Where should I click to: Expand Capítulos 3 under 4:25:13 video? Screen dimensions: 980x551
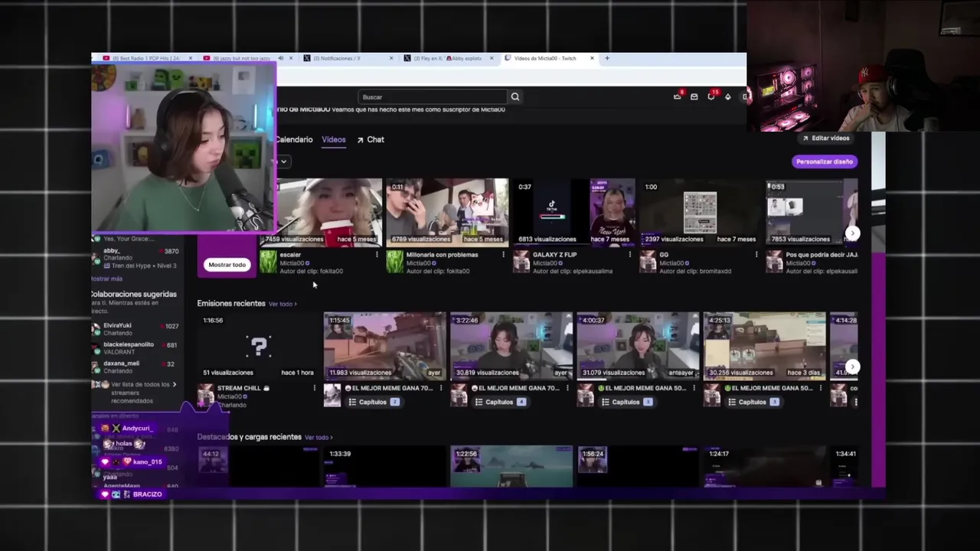[x=753, y=402]
